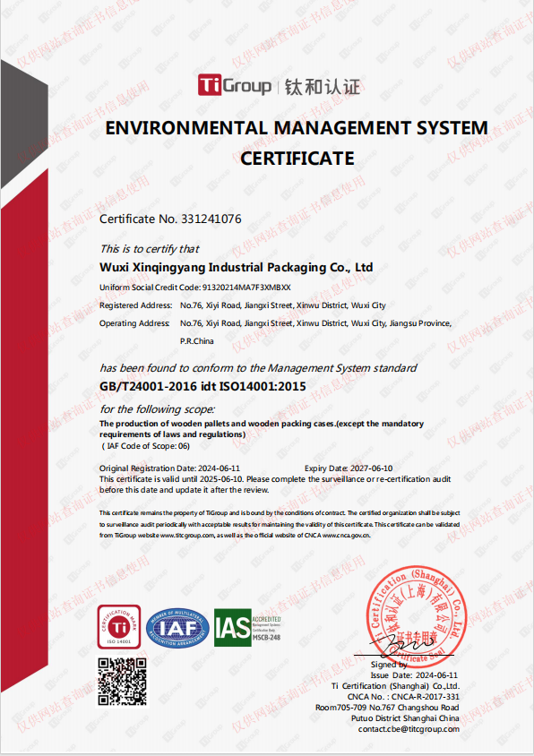Click the QR code at the bottom left
The height and width of the screenshot is (756, 534).
122,682
